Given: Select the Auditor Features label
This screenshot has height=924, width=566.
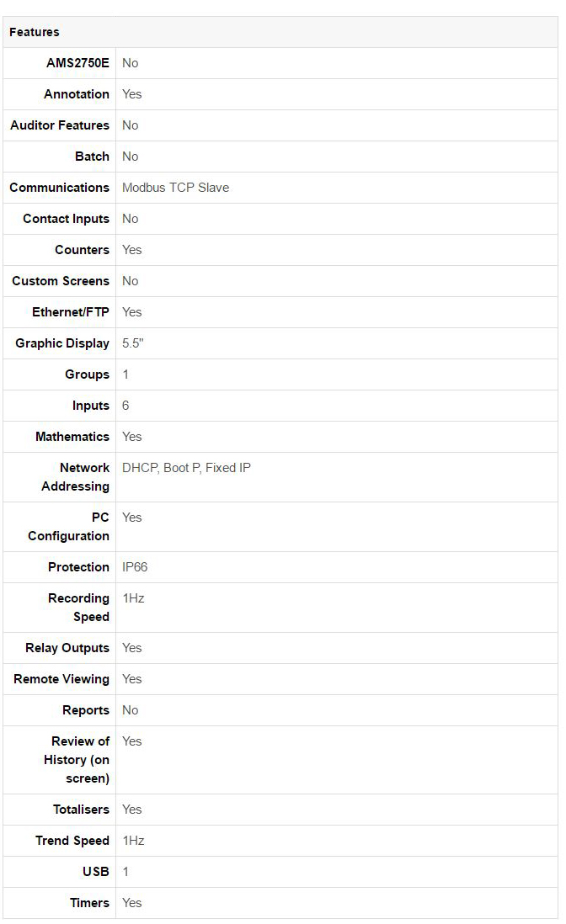Looking at the screenshot, I should (x=60, y=125).
